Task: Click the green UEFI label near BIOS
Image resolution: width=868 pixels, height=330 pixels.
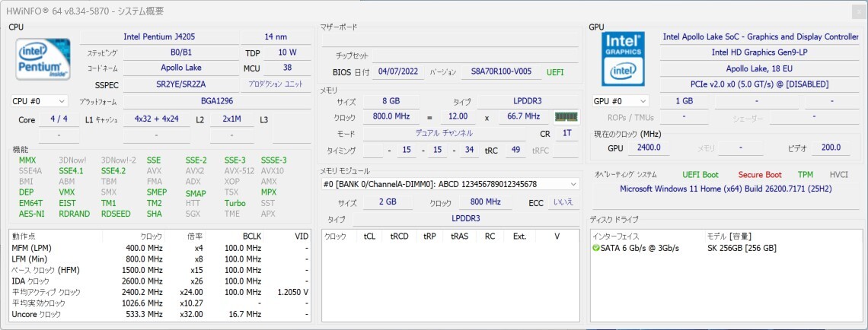Action: click(x=555, y=72)
